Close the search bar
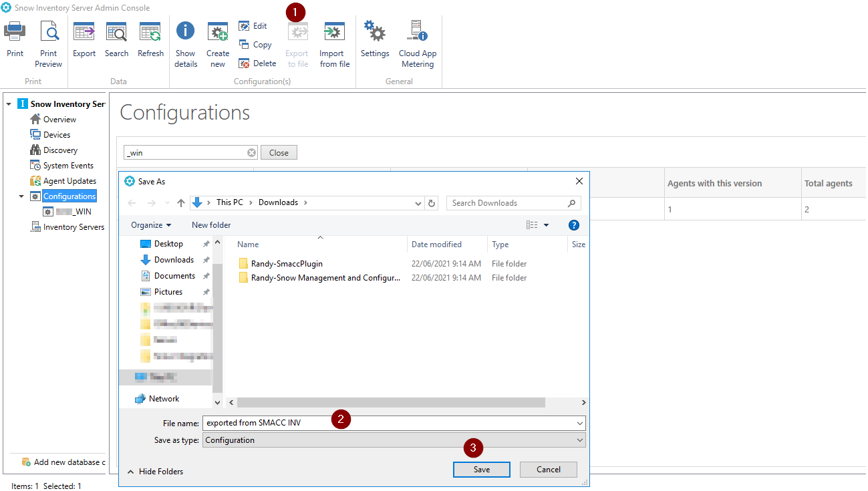The image size is (868, 491). 279,153
